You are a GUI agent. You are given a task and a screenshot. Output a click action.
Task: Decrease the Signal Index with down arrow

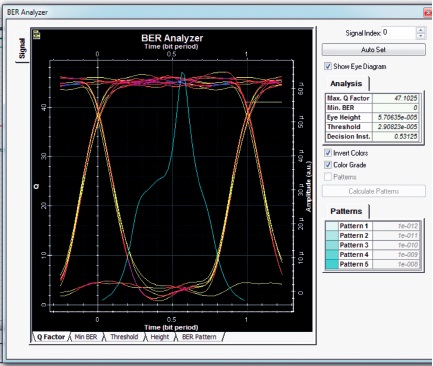421,36
